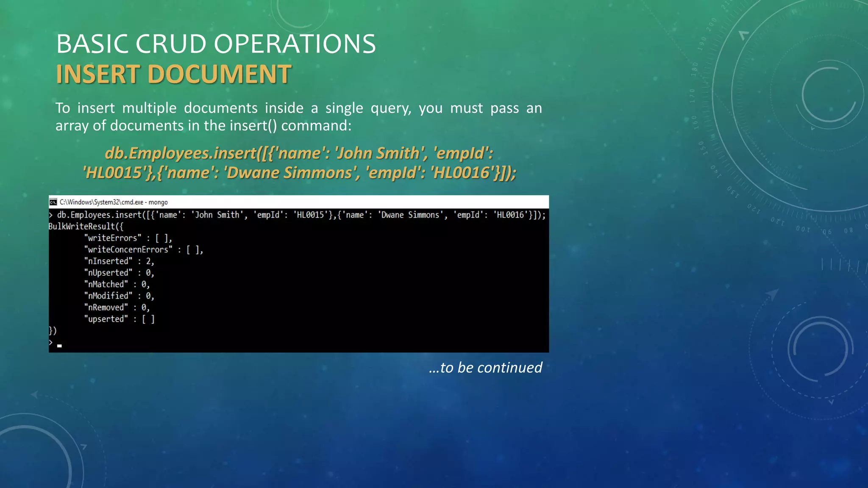Click the 'BASIC CRUD OPERATIONS' heading

point(216,44)
